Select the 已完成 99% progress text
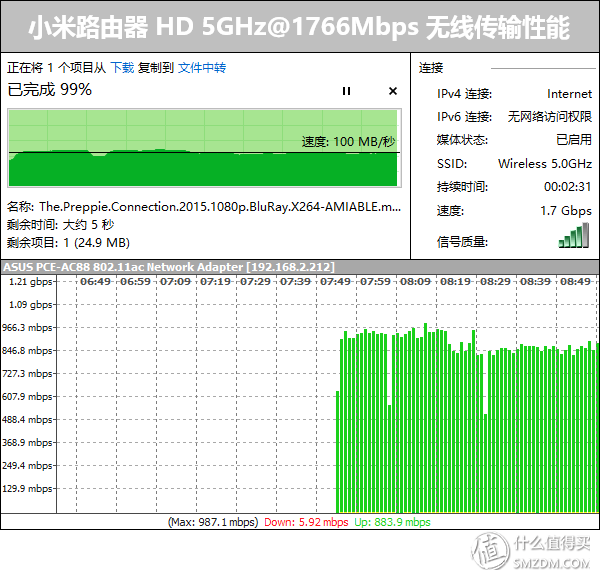The height and width of the screenshot is (580, 600). (x=50, y=90)
